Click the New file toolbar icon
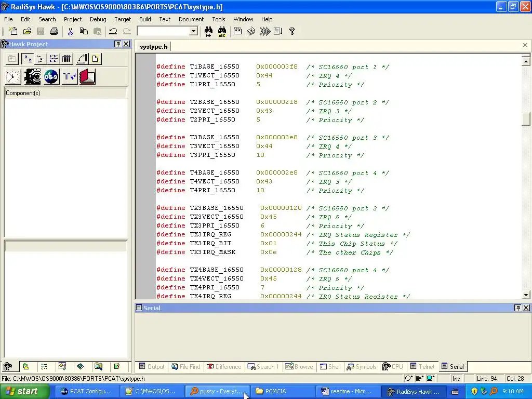Screen dimensions: 532x399 14,31
